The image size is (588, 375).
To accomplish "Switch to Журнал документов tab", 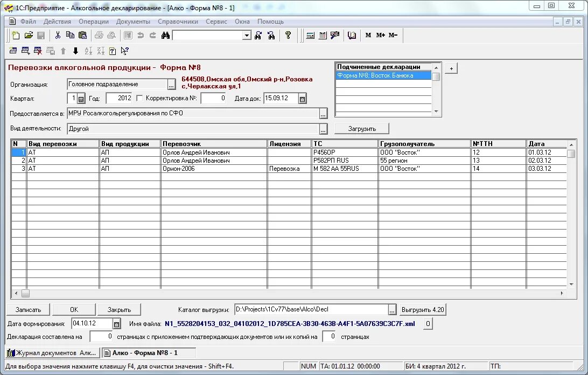I will tap(53, 353).
